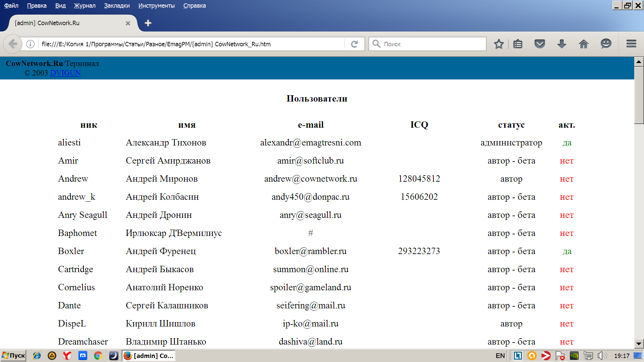Close the [admin] CowNetwork.Ru tab
This screenshot has width=644, height=362.
pos(128,23)
